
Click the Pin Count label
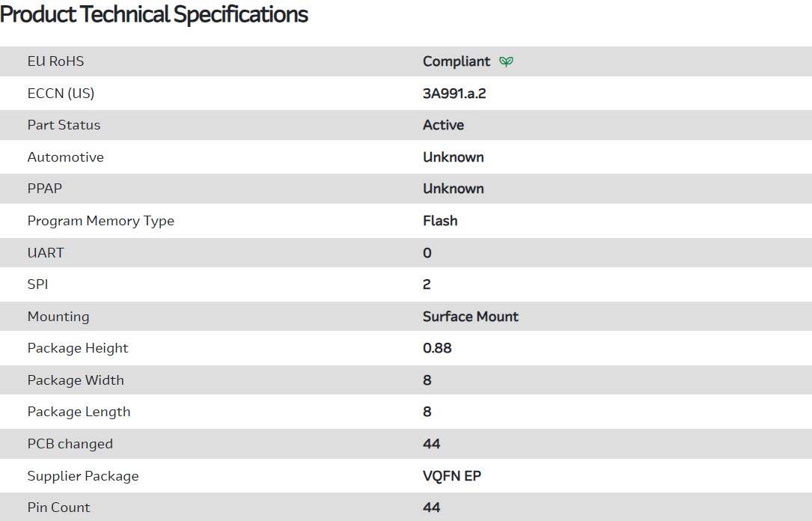coord(58,508)
